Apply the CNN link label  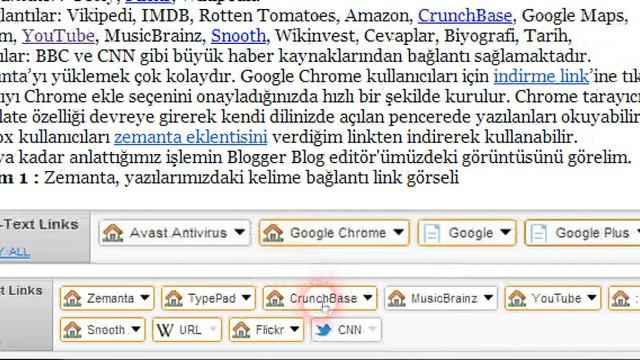pyautogui.click(x=350, y=330)
